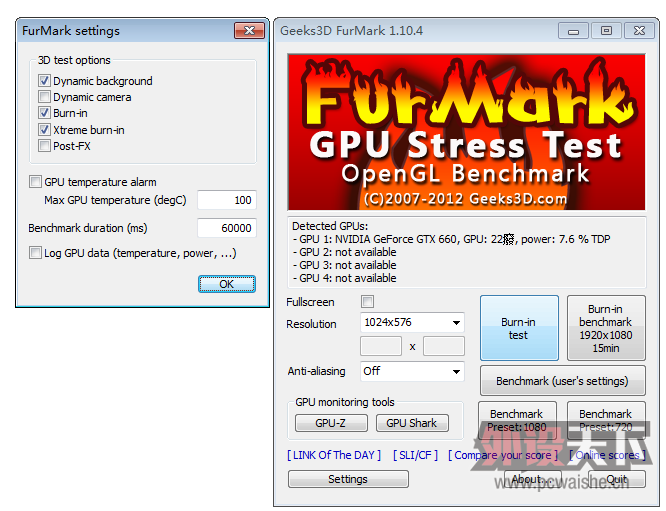This screenshot has height=511, width=666.
Task: Open Compare your score link
Action: (503, 455)
